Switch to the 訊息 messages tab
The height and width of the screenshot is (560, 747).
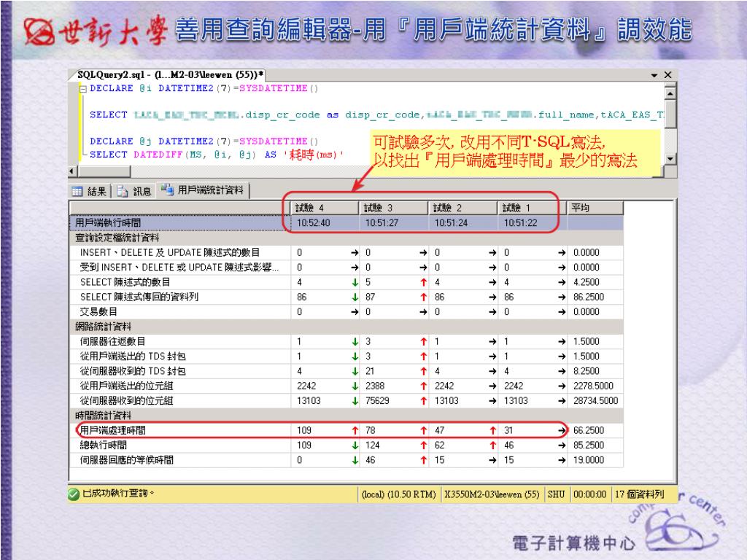pyautogui.click(x=134, y=191)
